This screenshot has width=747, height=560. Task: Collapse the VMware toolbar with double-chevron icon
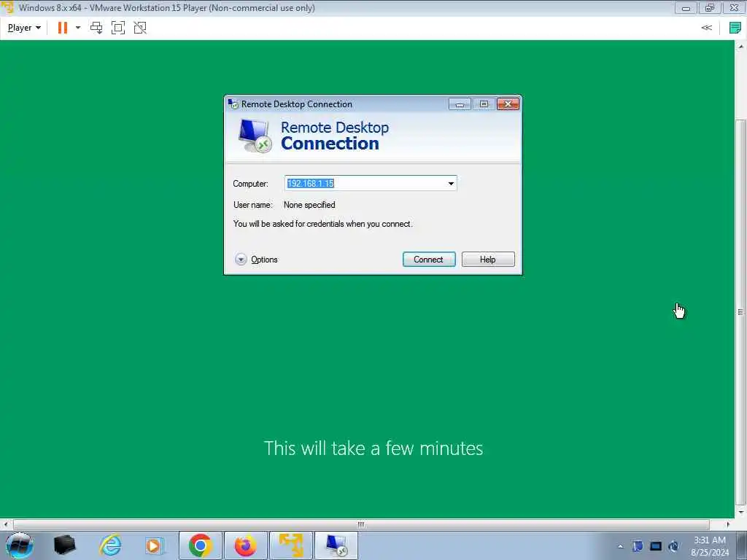pos(706,28)
